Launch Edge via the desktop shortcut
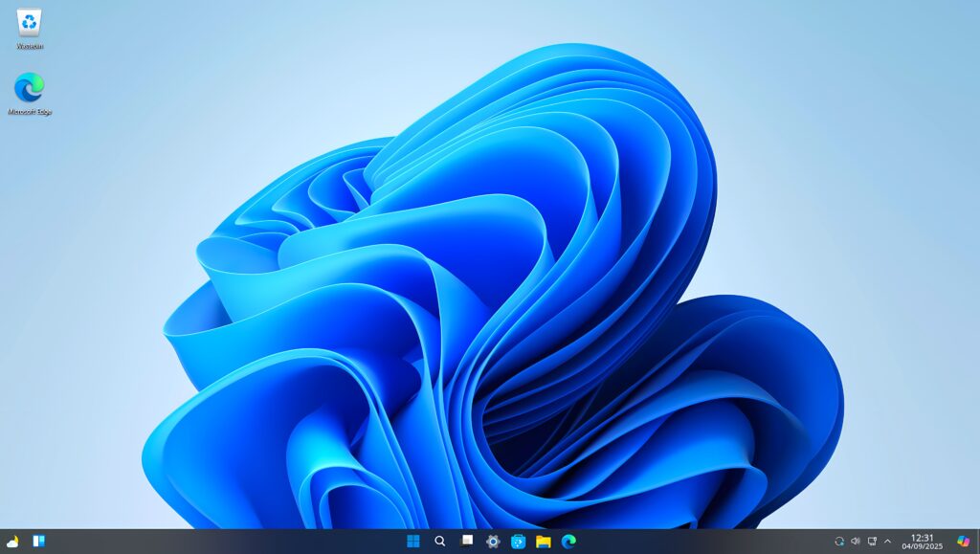This screenshot has width=980, height=554. point(29,89)
